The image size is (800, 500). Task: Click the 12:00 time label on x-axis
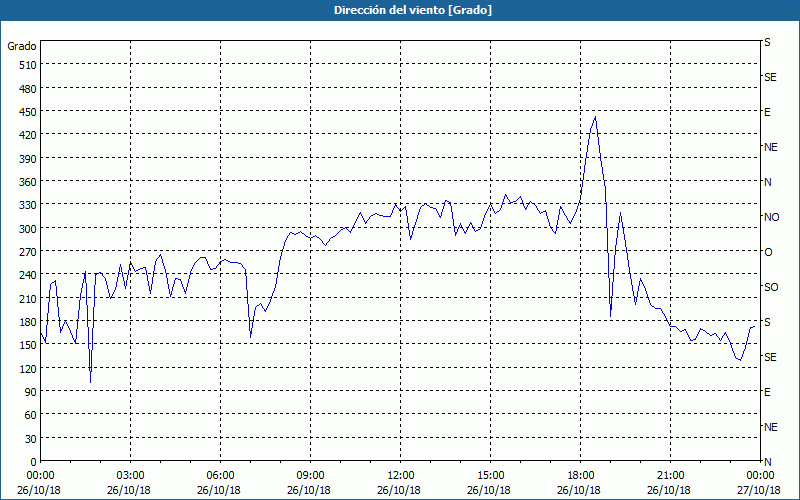[x=401, y=476]
